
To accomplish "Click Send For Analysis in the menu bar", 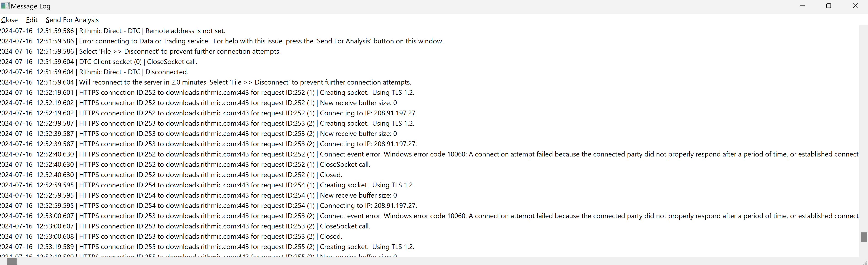I will 72,20.
